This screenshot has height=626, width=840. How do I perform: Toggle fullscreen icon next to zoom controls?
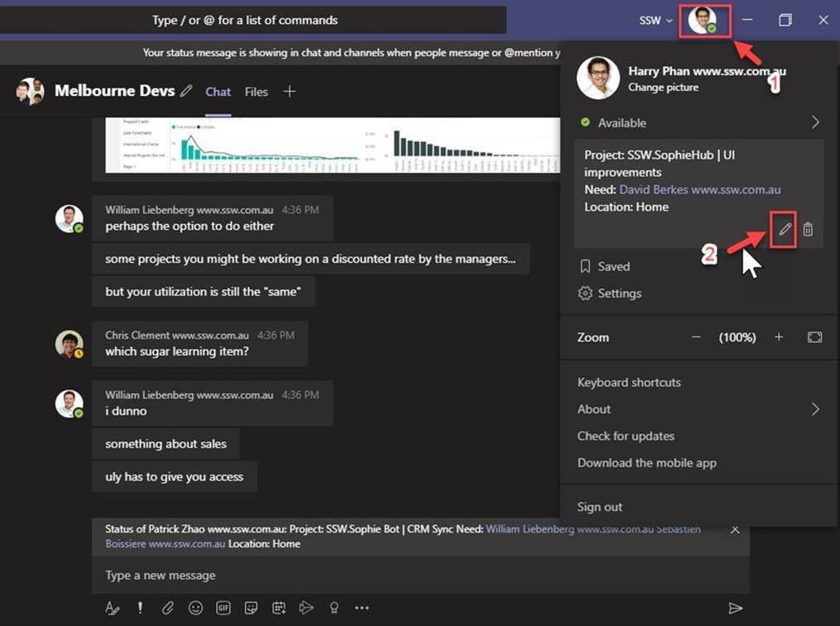coord(814,337)
